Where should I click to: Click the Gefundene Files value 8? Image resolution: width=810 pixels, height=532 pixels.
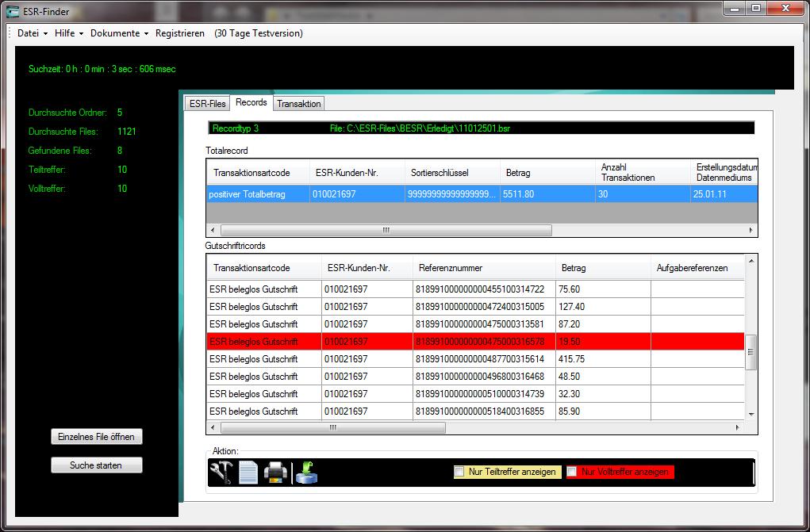[x=120, y=151]
